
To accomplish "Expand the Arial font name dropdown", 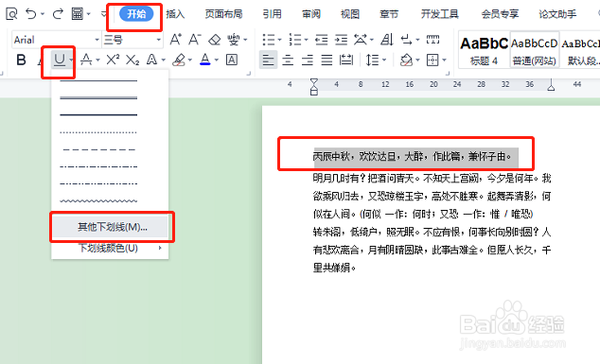I will (x=97, y=40).
